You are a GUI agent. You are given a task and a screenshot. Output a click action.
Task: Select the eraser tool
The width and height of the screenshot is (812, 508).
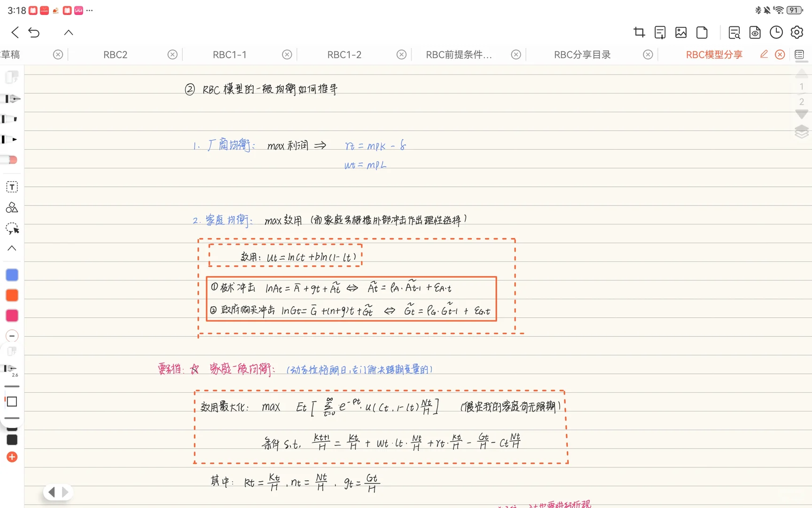(11, 160)
